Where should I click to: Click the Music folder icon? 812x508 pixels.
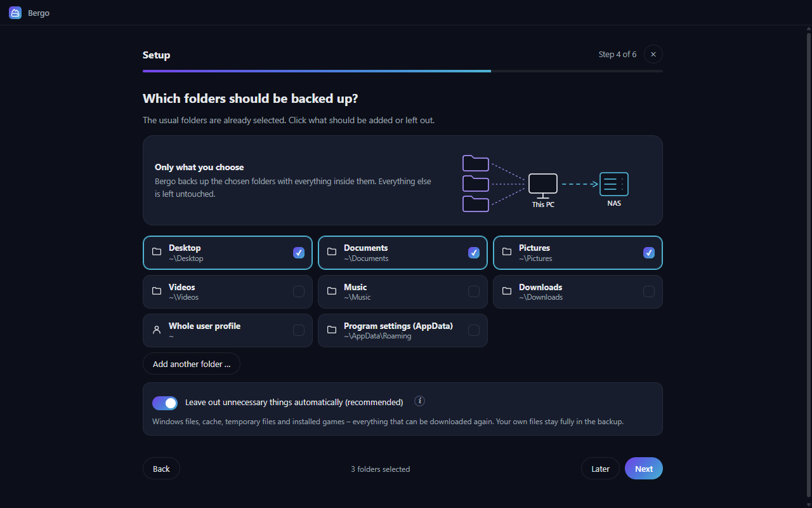click(332, 291)
